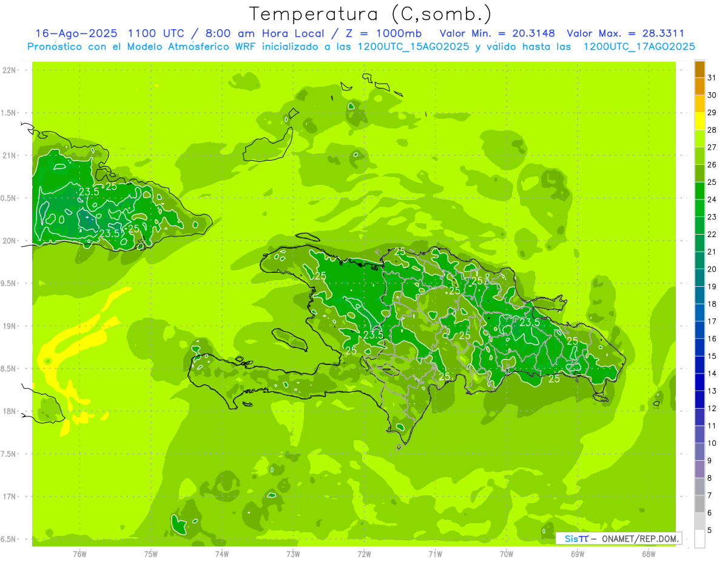
Task: Click the "21N" latitude label
Action: (x=9, y=155)
